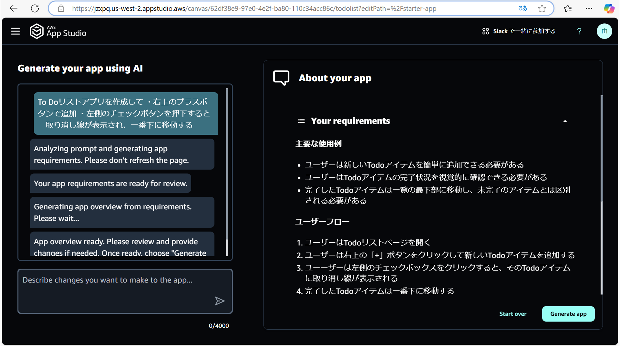Open the hamburger navigation menu
This screenshot has height=364, width=620.
15,31
